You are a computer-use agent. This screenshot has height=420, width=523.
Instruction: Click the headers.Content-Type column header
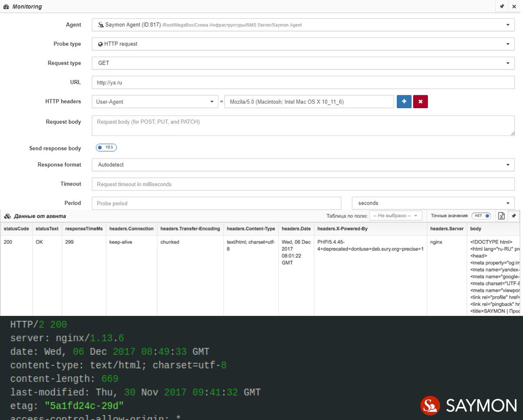point(251,229)
